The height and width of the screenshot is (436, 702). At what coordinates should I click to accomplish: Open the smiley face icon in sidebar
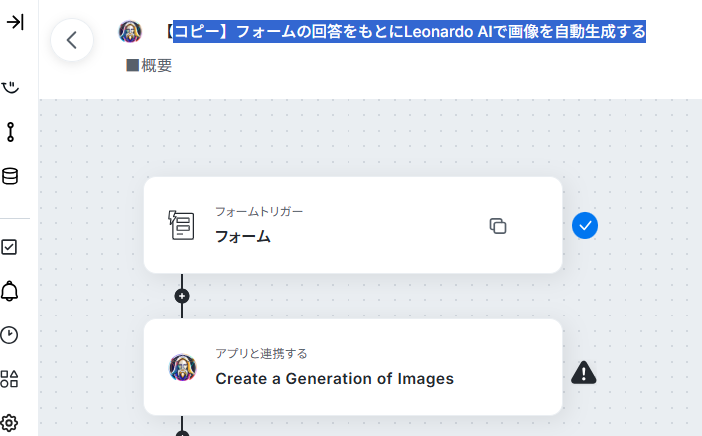[10, 87]
